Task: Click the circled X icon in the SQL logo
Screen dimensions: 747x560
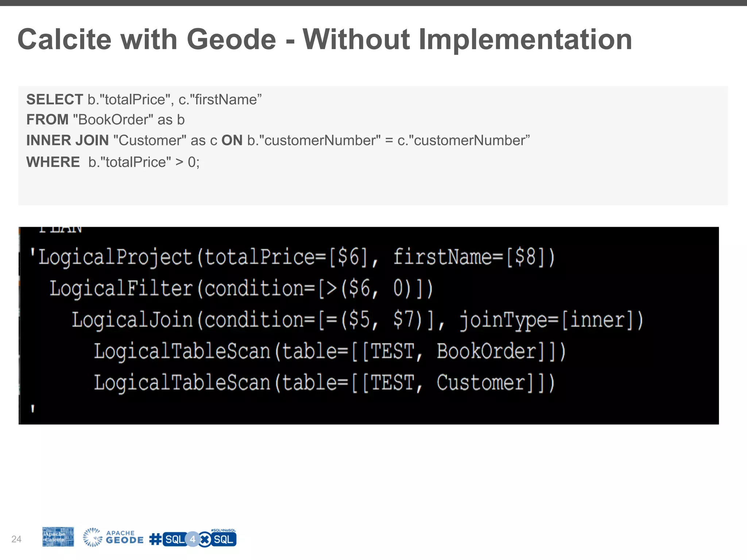Action: [x=205, y=540]
